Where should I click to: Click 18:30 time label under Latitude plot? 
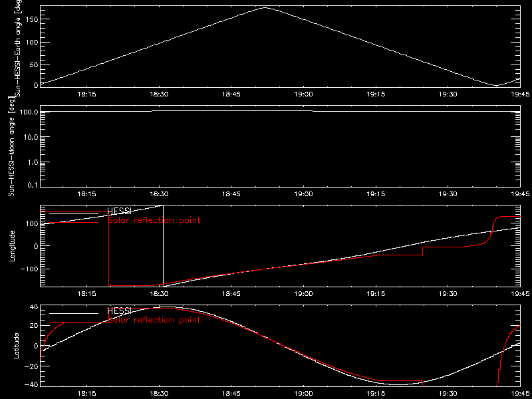[159, 394]
